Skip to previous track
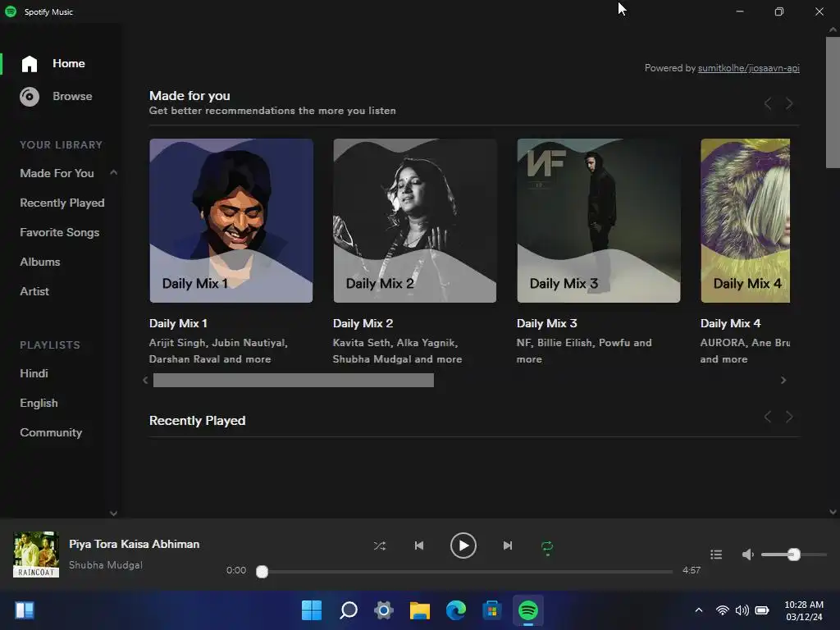 419,546
